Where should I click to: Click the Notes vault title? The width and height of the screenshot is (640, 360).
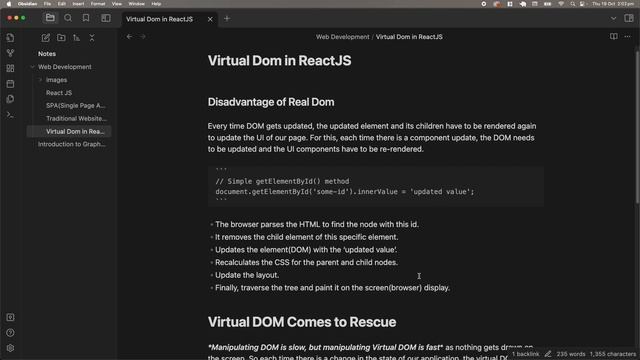[47, 54]
